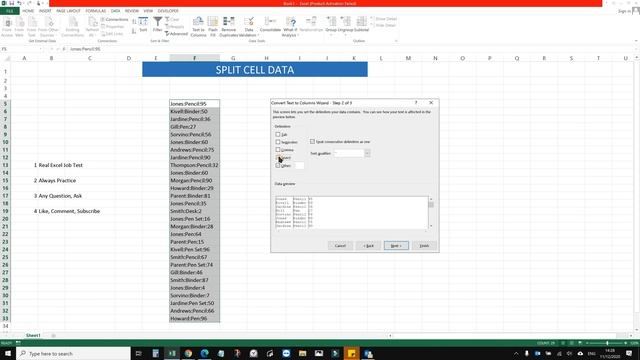Click the Relationships icon
This screenshot has width=640, height=360.
tap(311, 24)
